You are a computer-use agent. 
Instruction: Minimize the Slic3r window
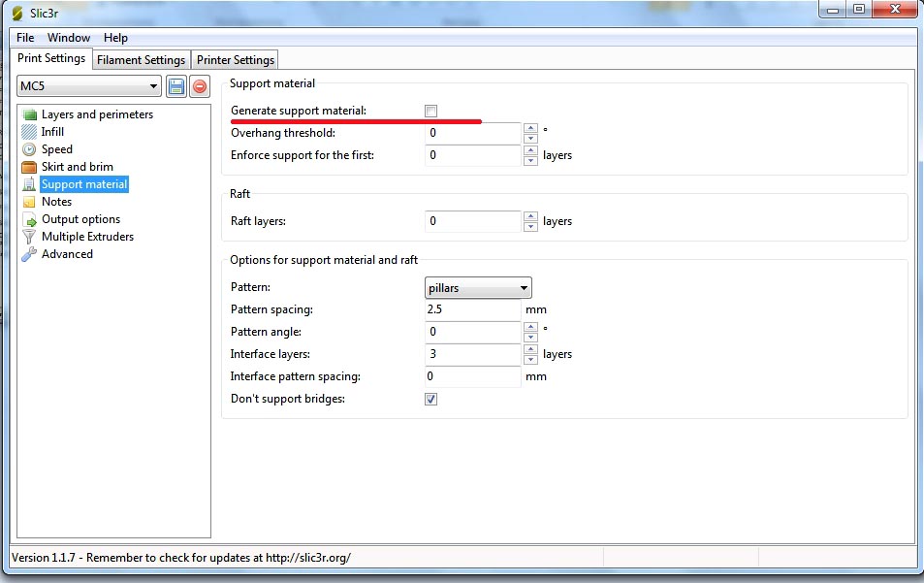point(833,10)
